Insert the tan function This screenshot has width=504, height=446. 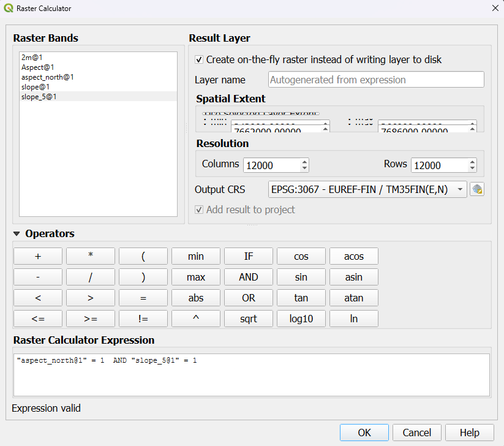tap(301, 298)
